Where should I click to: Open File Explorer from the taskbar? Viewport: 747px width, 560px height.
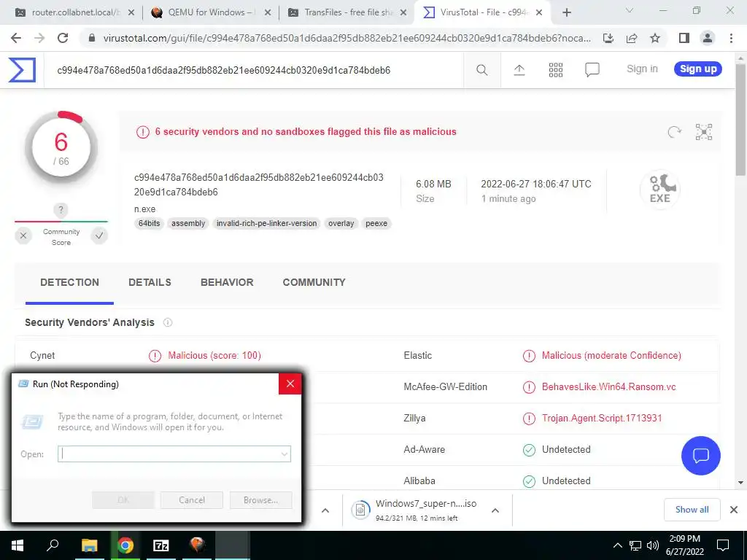pos(89,545)
